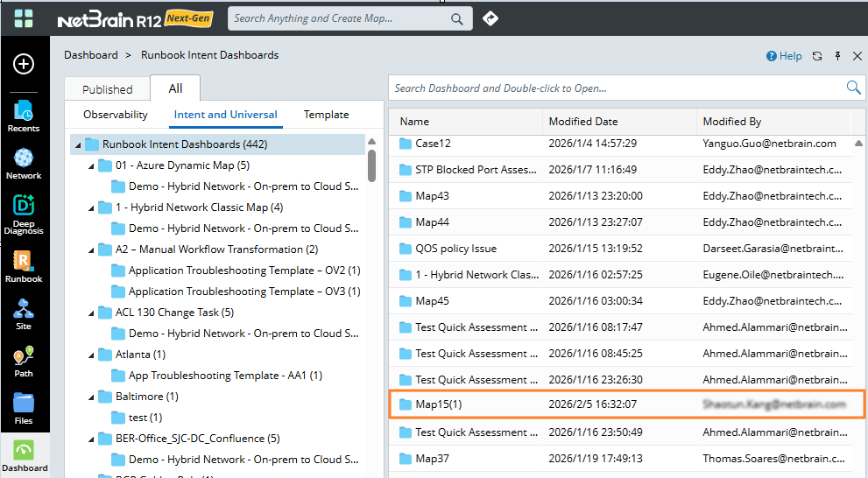
Task: Open the Template tab
Action: [x=326, y=115]
